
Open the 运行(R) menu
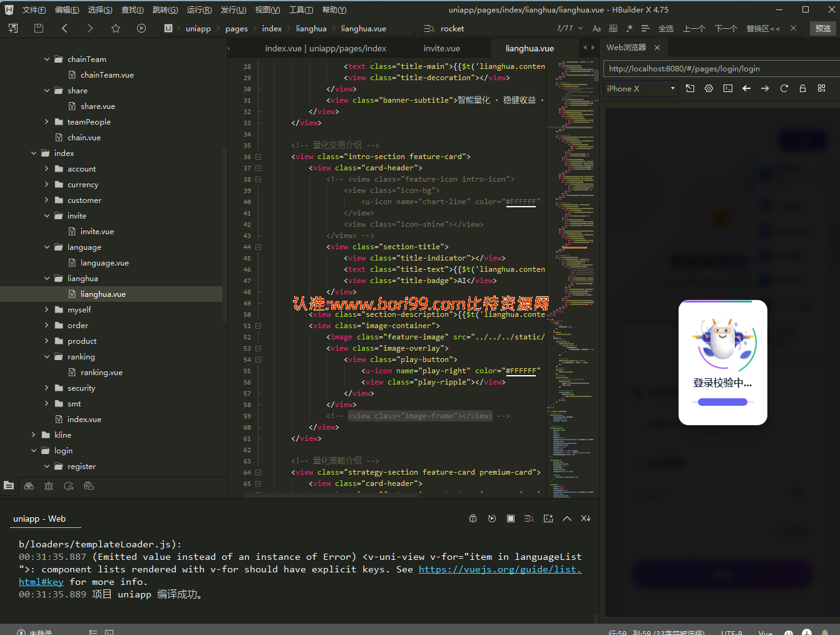point(199,10)
